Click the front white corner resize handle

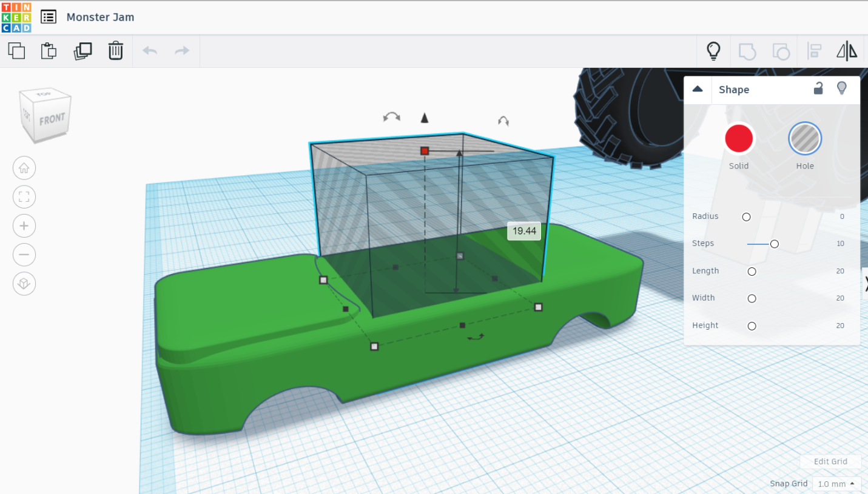(374, 346)
